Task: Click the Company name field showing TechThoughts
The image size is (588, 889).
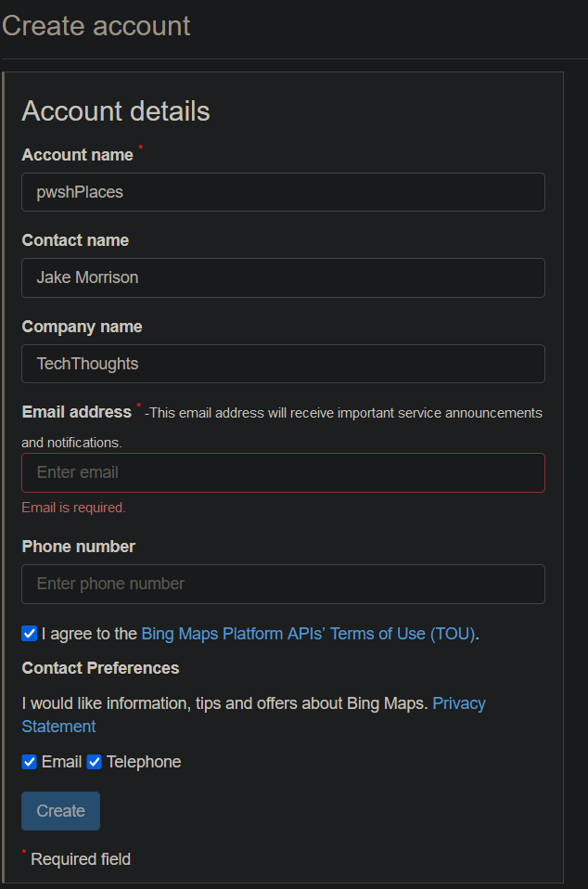Action: (x=283, y=363)
